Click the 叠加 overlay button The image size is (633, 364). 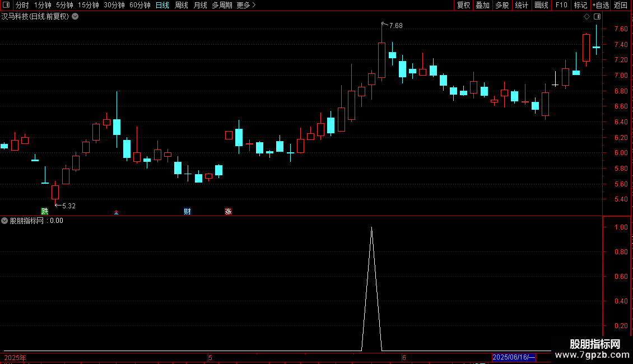(x=482, y=5)
